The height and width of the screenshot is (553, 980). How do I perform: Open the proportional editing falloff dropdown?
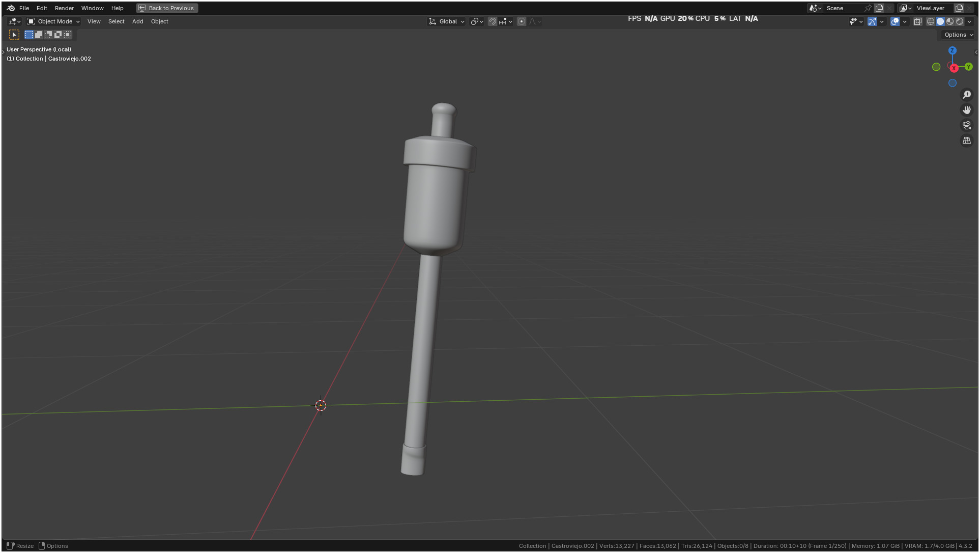point(535,21)
